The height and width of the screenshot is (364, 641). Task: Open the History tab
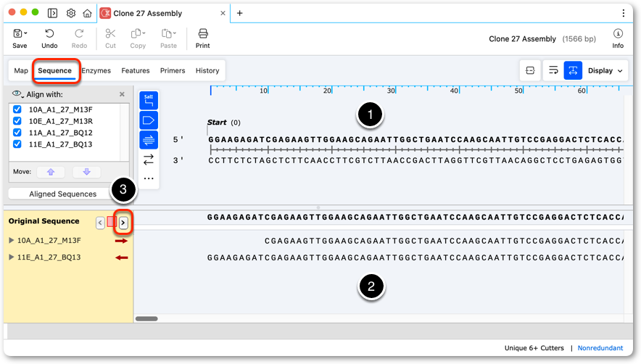pyautogui.click(x=207, y=70)
